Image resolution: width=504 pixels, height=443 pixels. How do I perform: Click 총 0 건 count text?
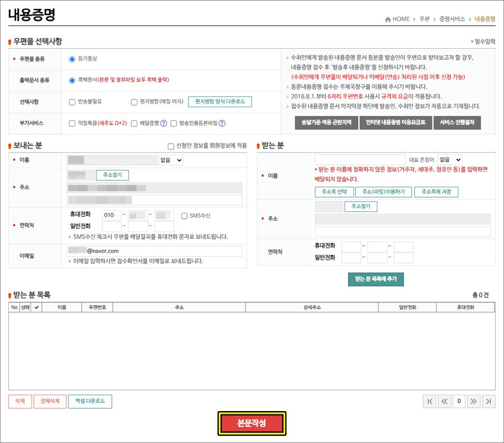(480, 295)
